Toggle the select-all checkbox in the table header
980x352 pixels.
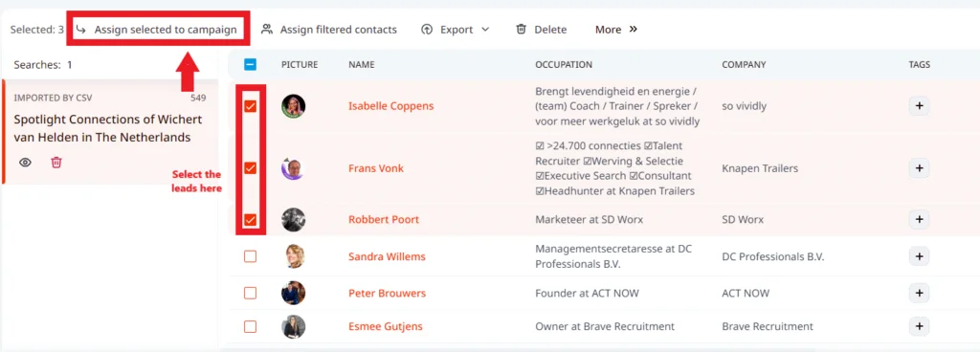click(x=250, y=64)
